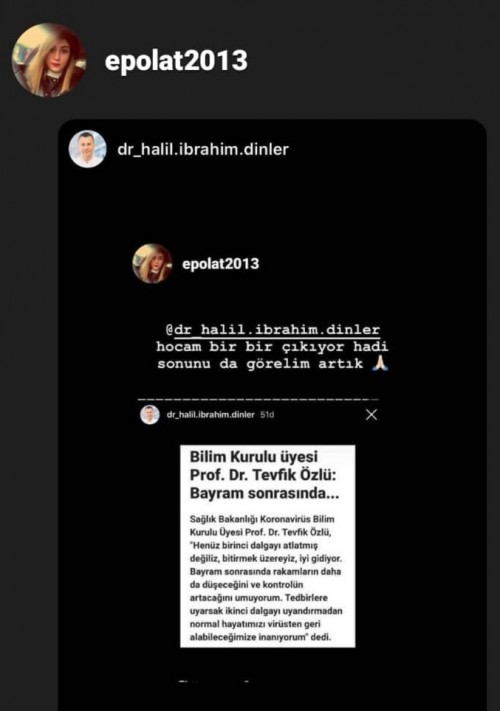Tap 'Prof. Dr. Tevfik Özlü:' headline line
Viewport: 500px width, 711px height.
point(263,475)
